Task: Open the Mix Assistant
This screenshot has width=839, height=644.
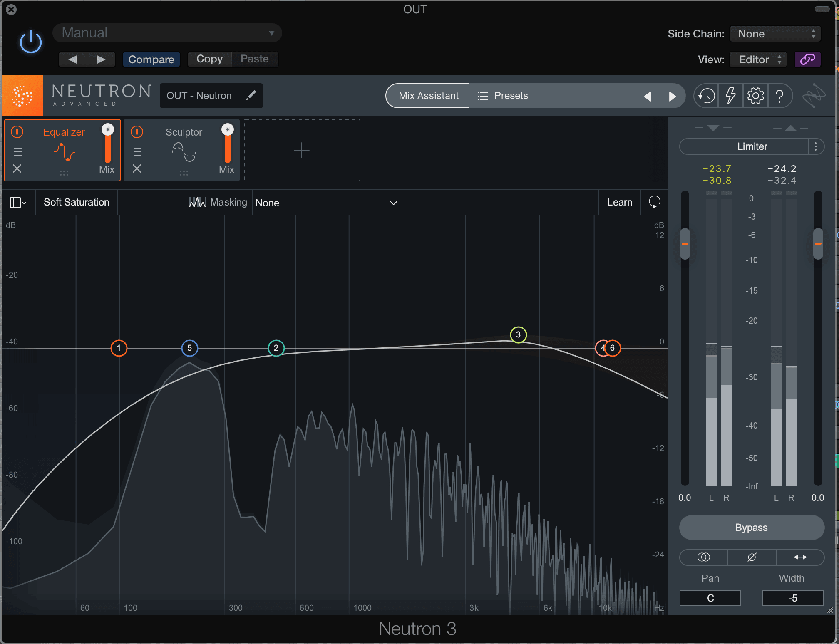Action: pos(428,96)
